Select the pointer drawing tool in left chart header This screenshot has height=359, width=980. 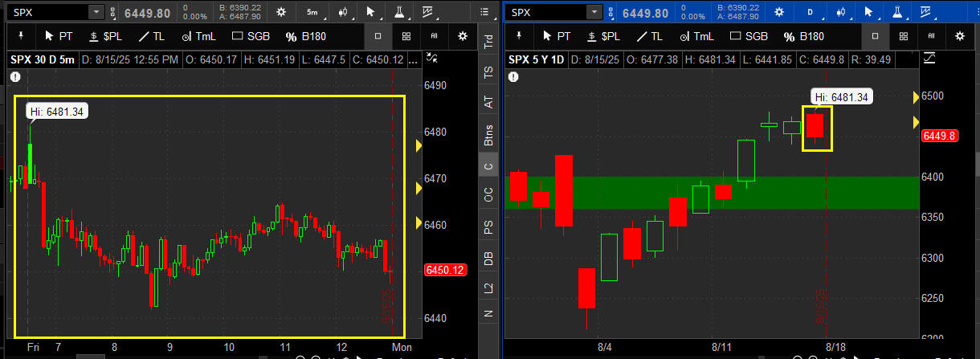click(x=372, y=12)
